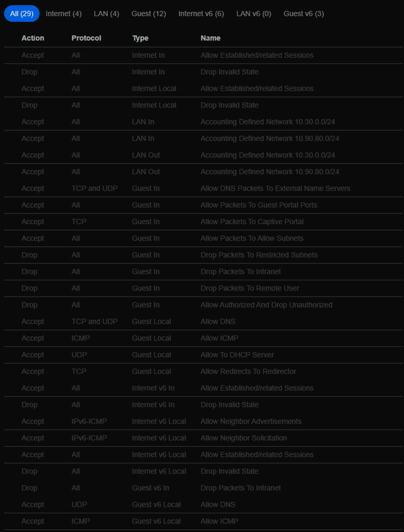Open the LAN (4) tab
The height and width of the screenshot is (532, 404).
tap(106, 13)
